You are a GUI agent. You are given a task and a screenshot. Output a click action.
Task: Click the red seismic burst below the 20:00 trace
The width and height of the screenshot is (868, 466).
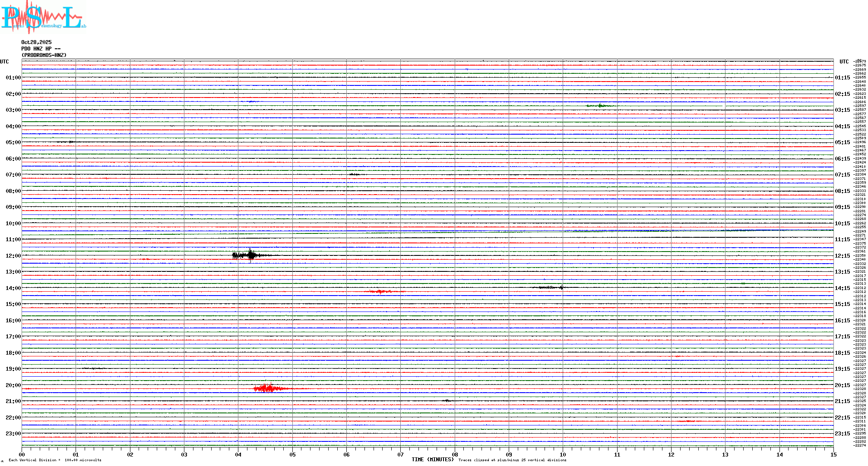pos(269,389)
